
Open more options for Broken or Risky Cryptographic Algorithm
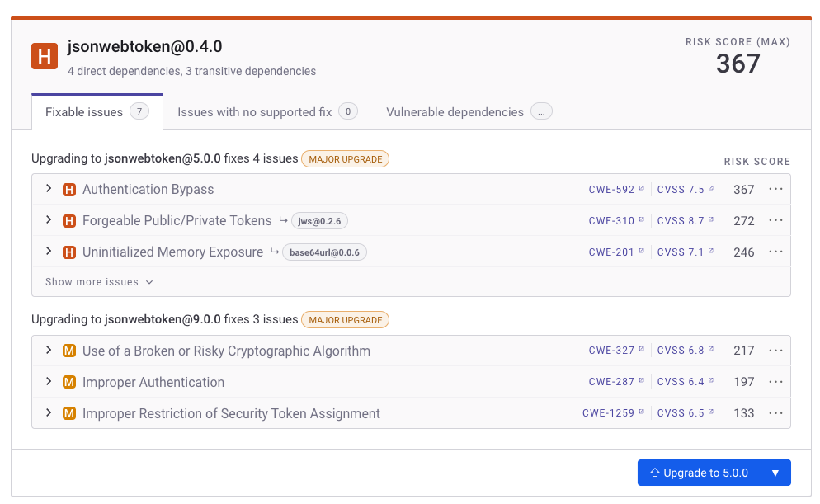tap(775, 351)
